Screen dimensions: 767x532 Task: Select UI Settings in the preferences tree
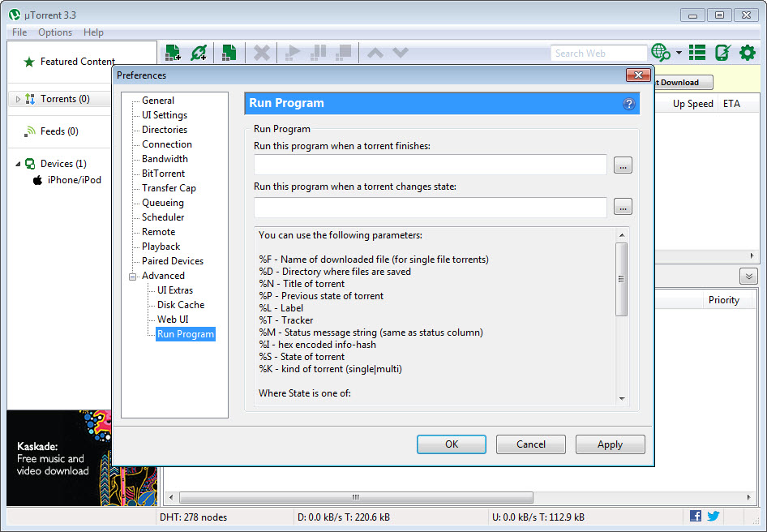pyautogui.click(x=165, y=115)
